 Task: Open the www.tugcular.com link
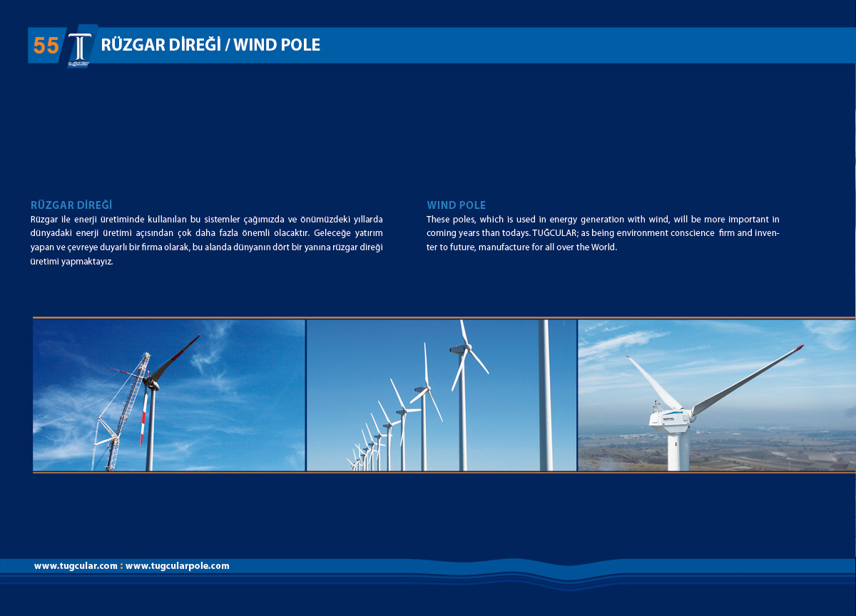coord(76,566)
